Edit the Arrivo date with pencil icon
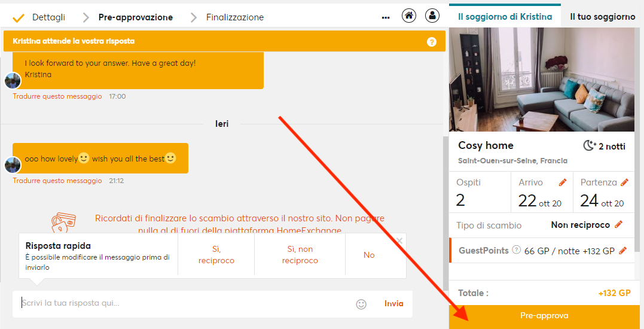This screenshot has height=329, width=644. [562, 182]
